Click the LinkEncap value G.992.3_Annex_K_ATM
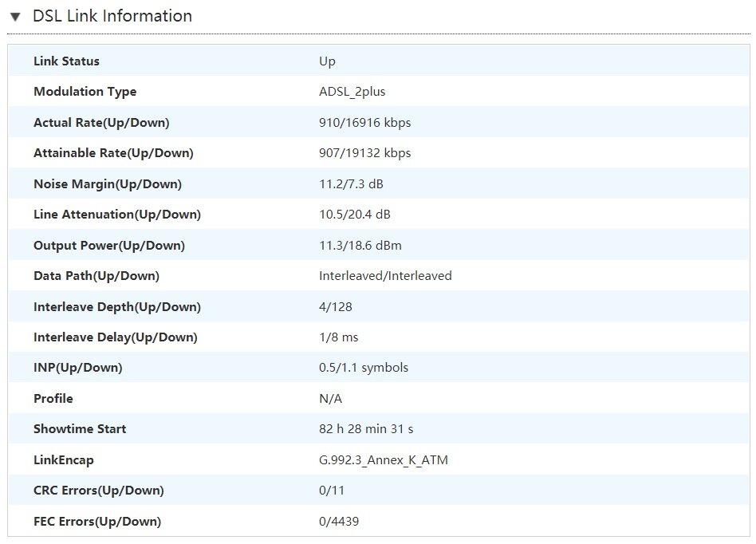 point(384,460)
